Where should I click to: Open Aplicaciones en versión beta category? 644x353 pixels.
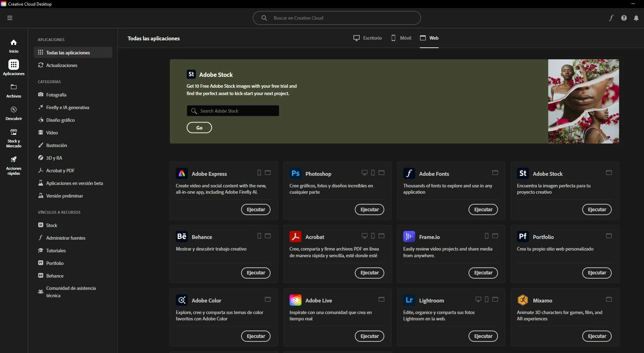[x=73, y=183]
